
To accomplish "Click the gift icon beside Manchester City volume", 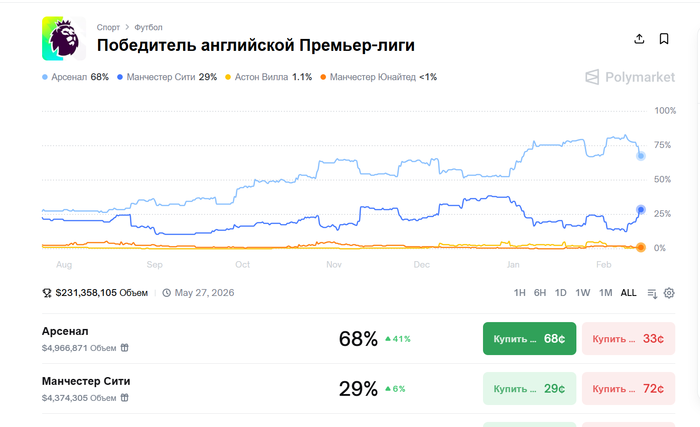I will (x=125, y=398).
